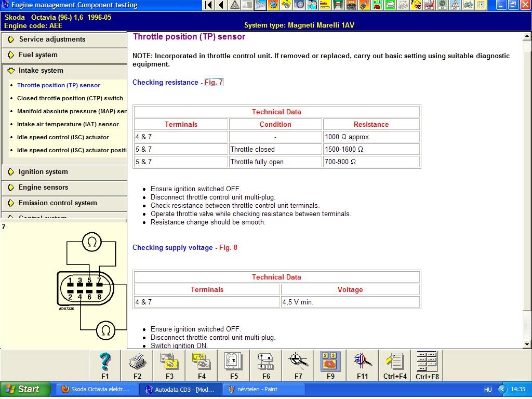Click the rightmost socket icon in top toolbar
Viewport: 532px width, 399px height.
click(x=481, y=5)
